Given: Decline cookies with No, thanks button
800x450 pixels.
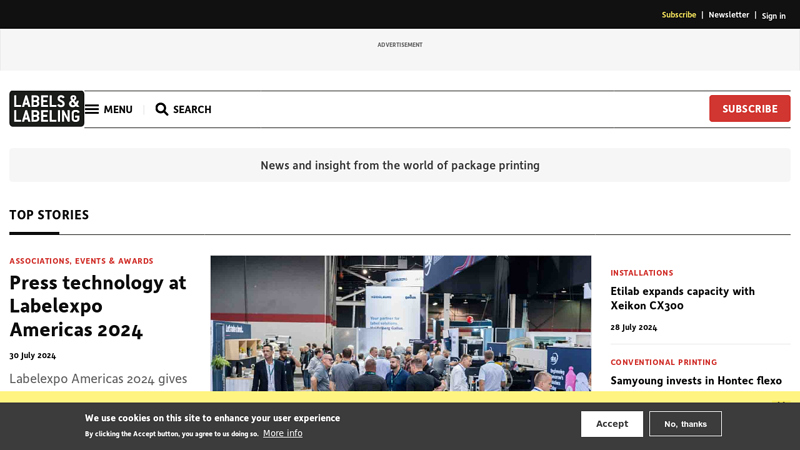Looking at the screenshot, I should click(x=685, y=424).
